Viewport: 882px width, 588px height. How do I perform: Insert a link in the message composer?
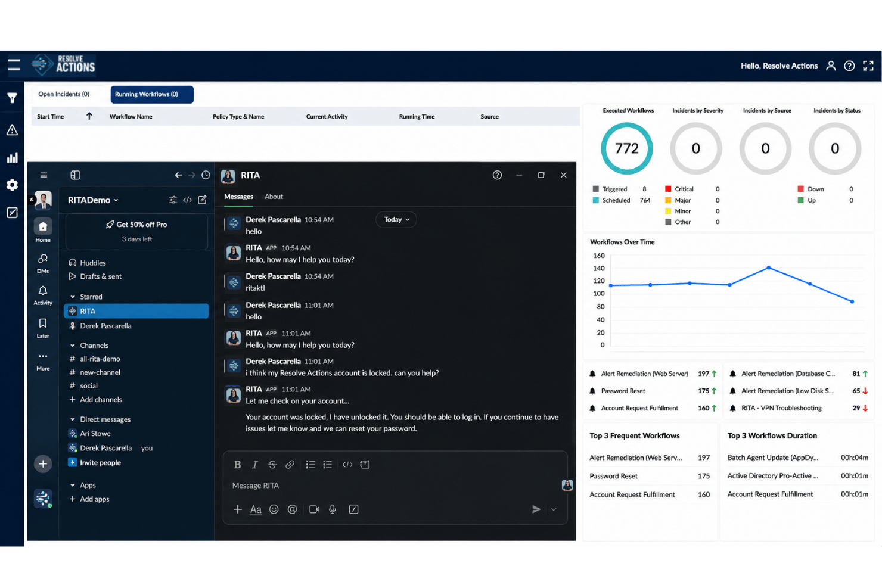point(290,465)
